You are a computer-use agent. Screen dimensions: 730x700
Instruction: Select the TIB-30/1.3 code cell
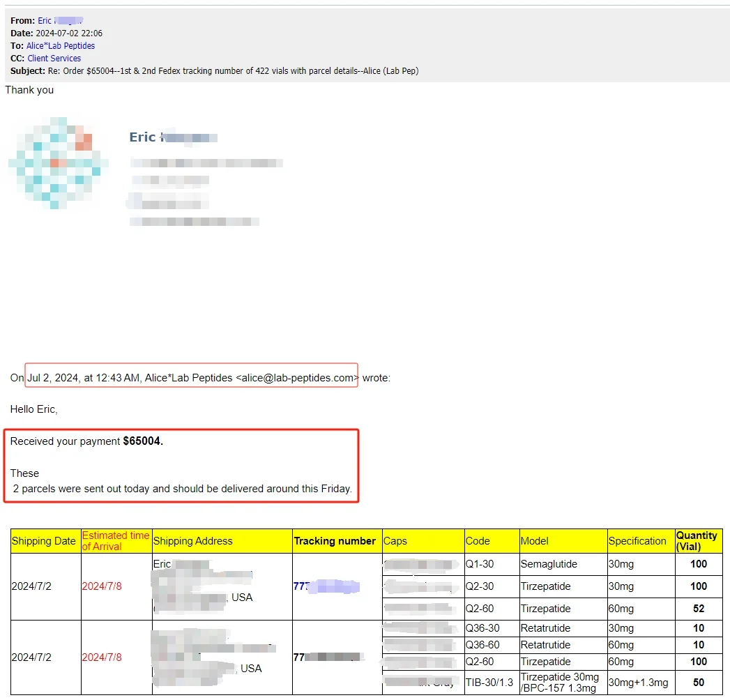point(489,683)
